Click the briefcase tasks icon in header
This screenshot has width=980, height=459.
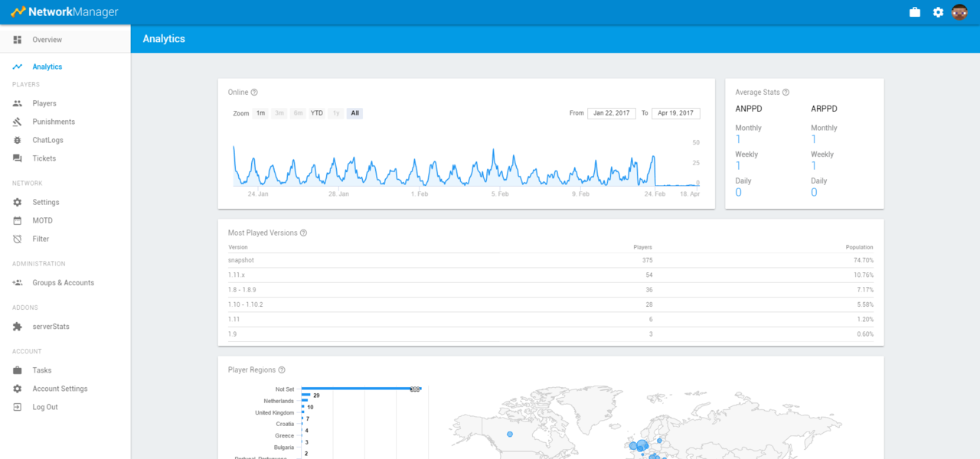(x=914, y=12)
